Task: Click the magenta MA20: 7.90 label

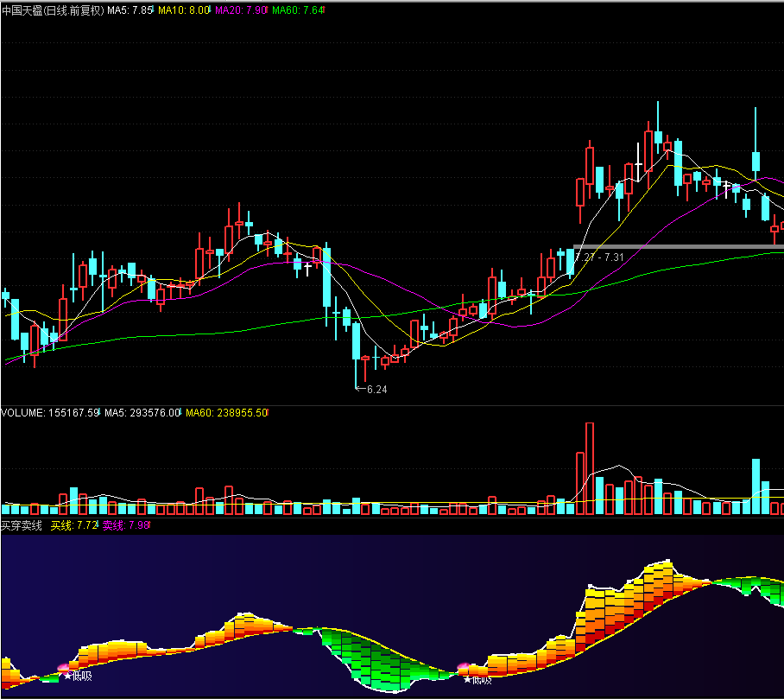Action: coord(241,10)
